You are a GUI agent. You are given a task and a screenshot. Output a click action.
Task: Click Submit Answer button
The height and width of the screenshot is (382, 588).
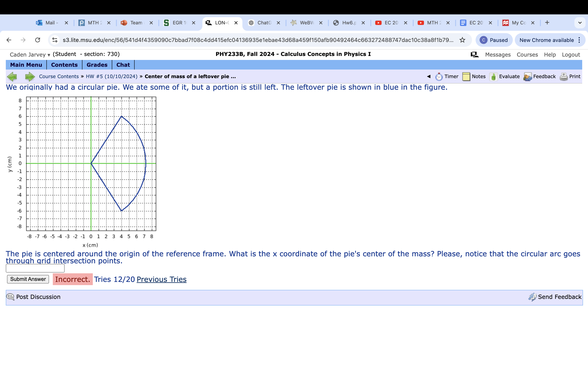(28, 279)
